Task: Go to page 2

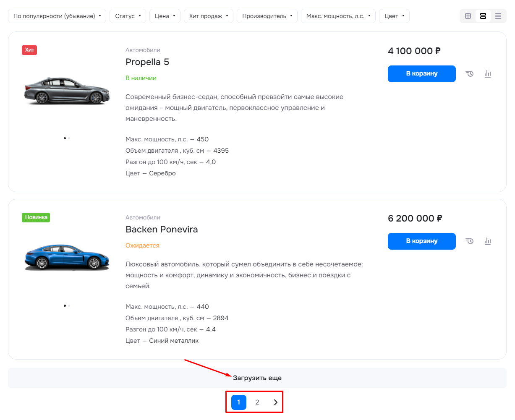Action: coord(257,402)
